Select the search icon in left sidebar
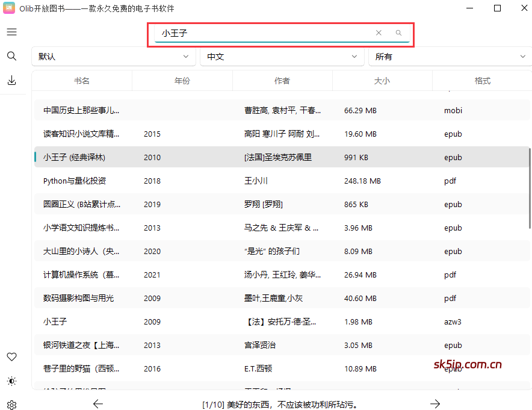This screenshot has width=532, height=410. coord(11,55)
